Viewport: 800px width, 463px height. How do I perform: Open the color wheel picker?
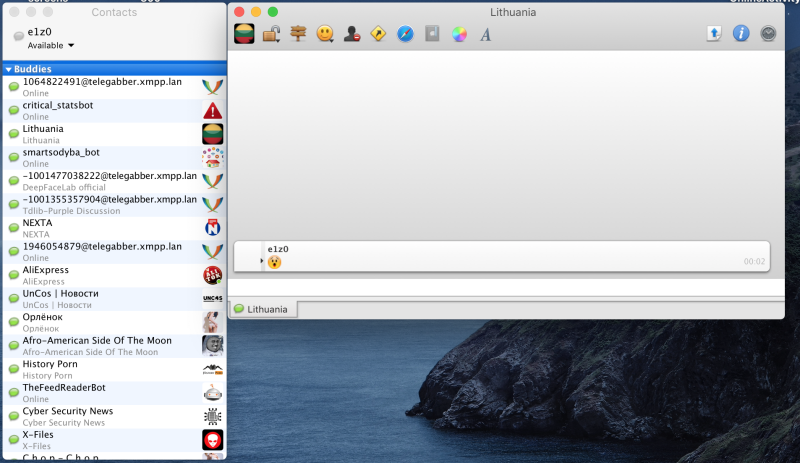tap(459, 34)
